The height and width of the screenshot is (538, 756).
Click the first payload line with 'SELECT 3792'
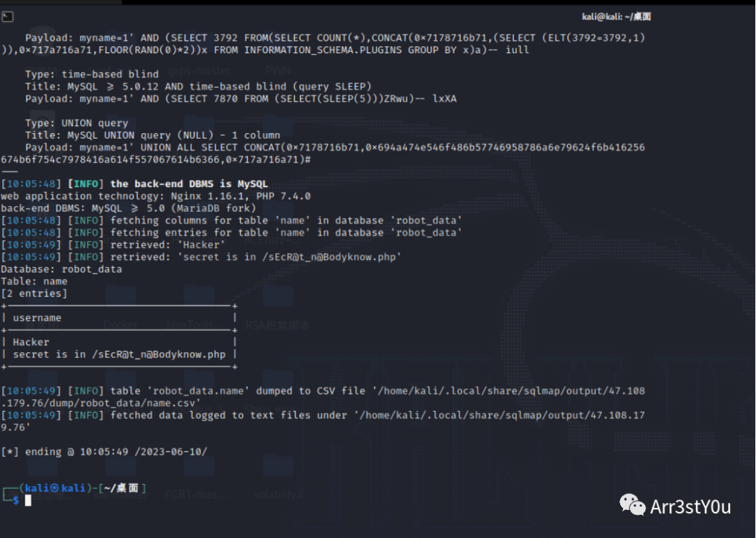[x=323, y=44]
